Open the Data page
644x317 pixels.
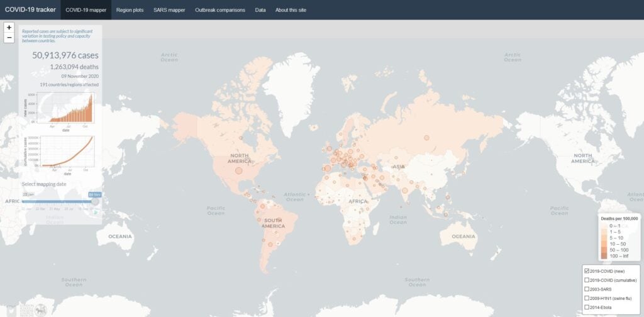pyautogui.click(x=260, y=10)
